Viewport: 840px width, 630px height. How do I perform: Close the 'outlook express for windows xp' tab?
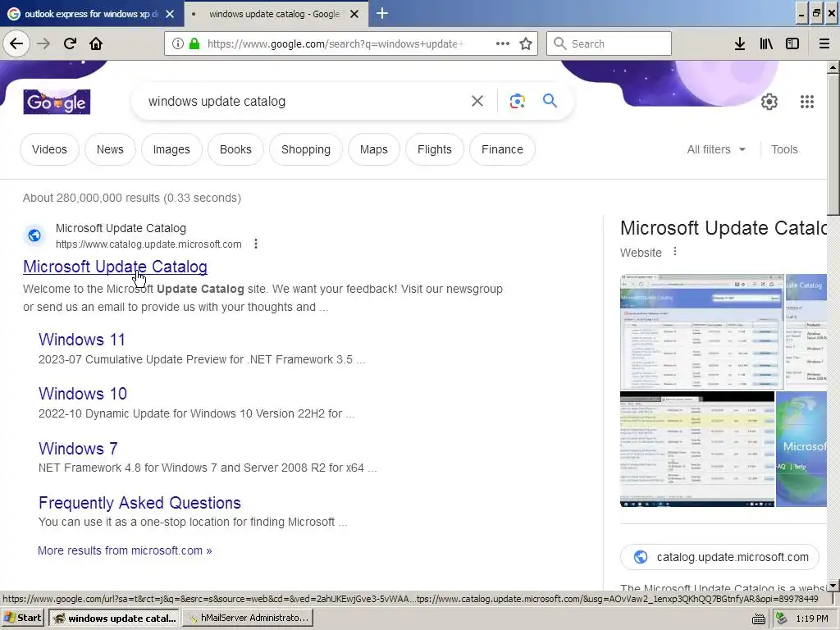point(170,14)
